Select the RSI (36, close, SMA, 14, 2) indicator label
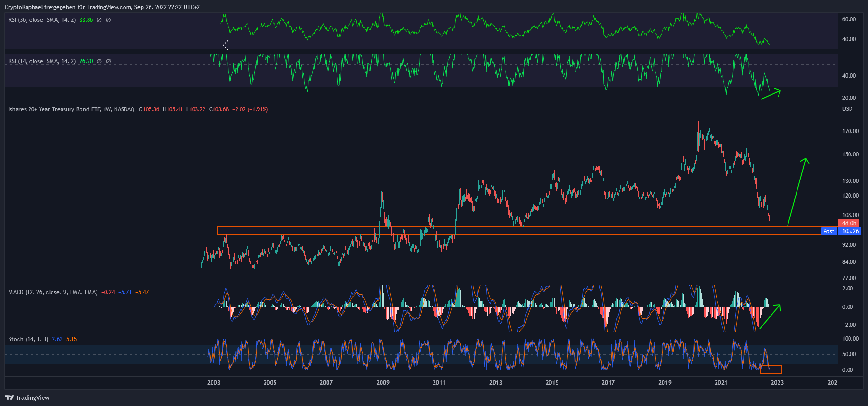This screenshot has height=406, width=868. [x=42, y=20]
